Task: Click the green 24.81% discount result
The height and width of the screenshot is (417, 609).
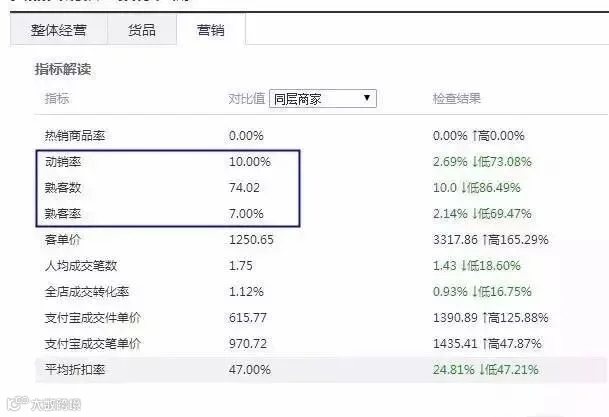Action: [x=454, y=370]
